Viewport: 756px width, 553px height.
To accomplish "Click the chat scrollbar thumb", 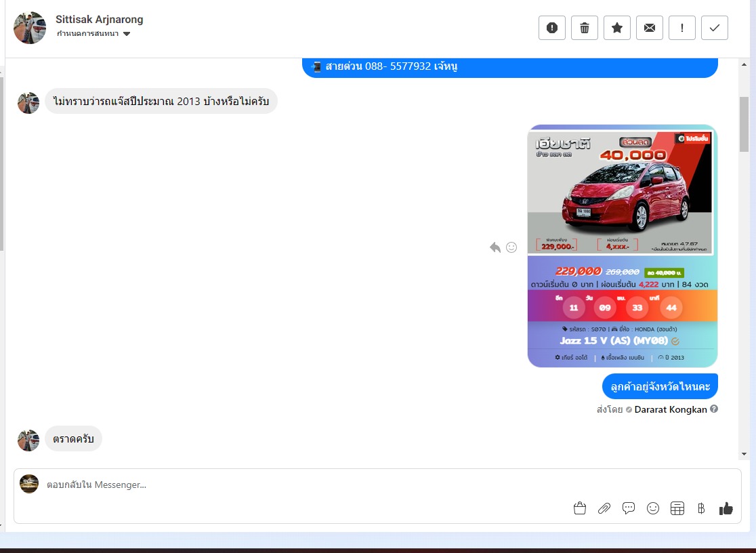I will point(744,125).
